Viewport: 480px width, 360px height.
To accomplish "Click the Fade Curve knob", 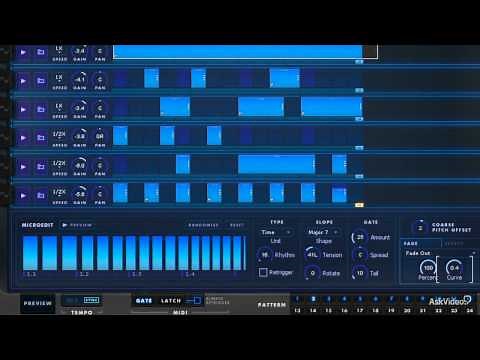I will click(454, 268).
